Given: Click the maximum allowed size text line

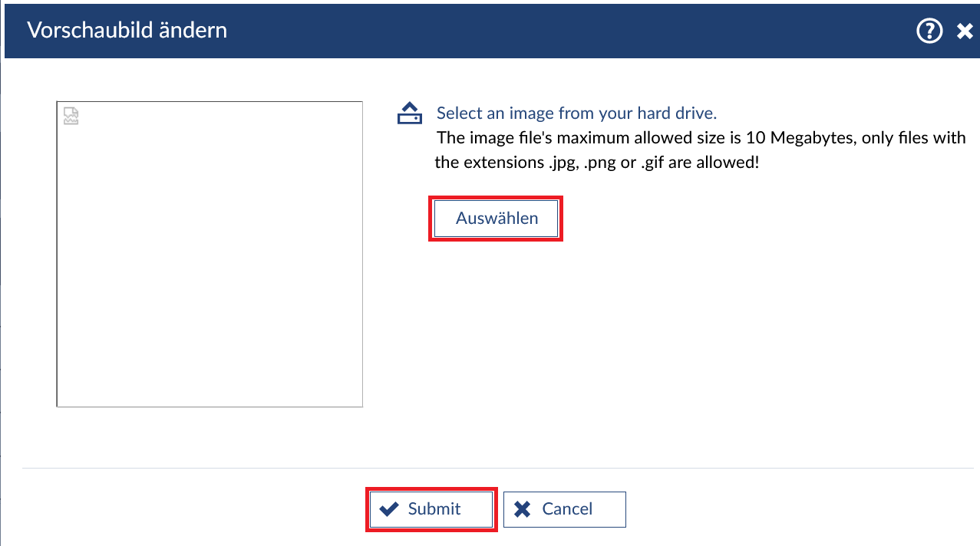Looking at the screenshot, I should [700, 138].
